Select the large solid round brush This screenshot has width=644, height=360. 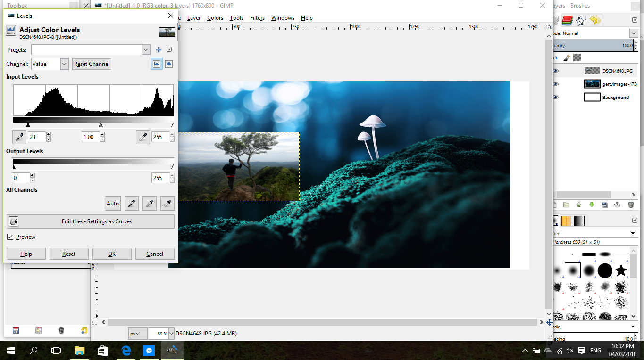pyautogui.click(x=605, y=270)
